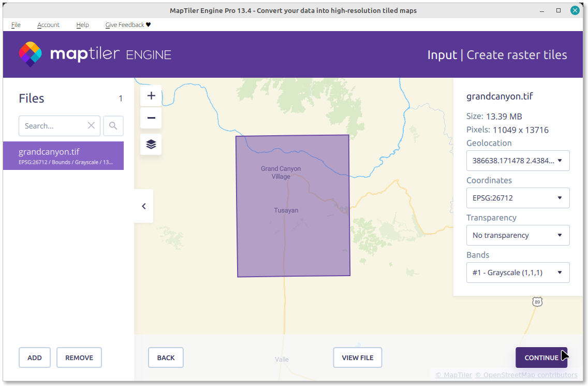
Task: Open the File menu
Action: tap(16, 25)
